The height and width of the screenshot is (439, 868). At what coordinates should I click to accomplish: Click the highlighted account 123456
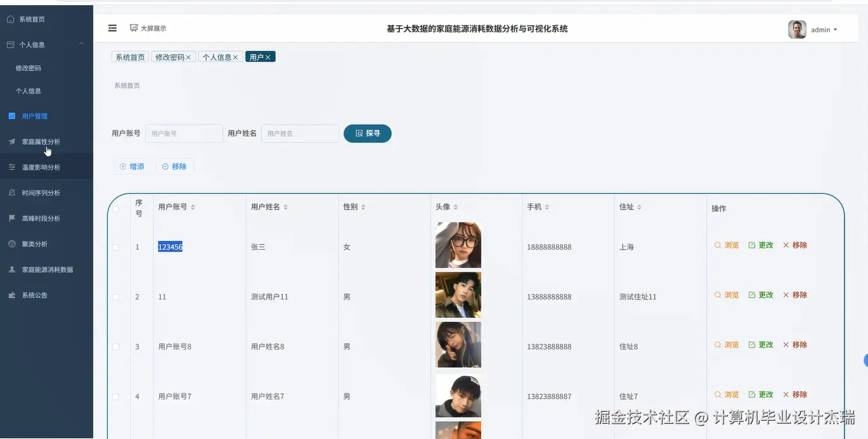[x=170, y=247]
